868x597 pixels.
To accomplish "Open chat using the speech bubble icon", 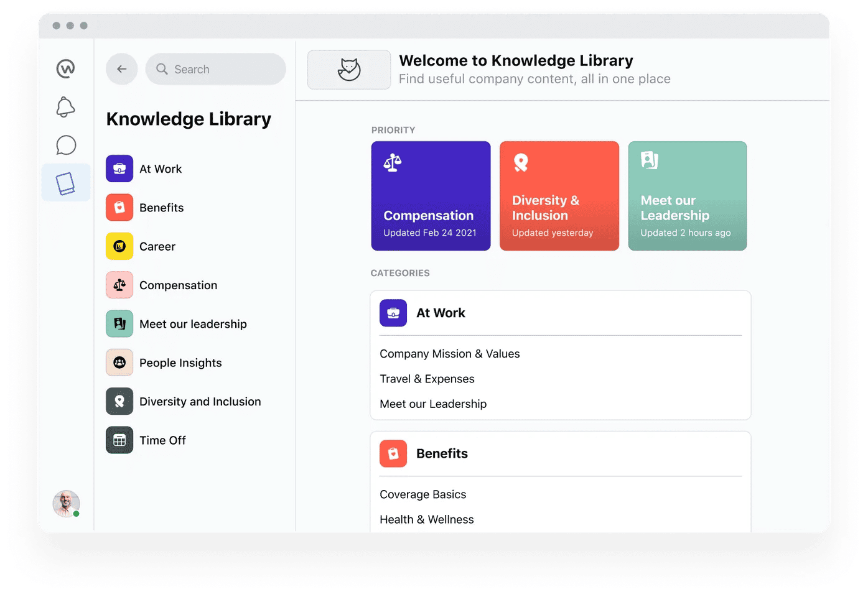I will pyautogui.click(x=66, y=145).
